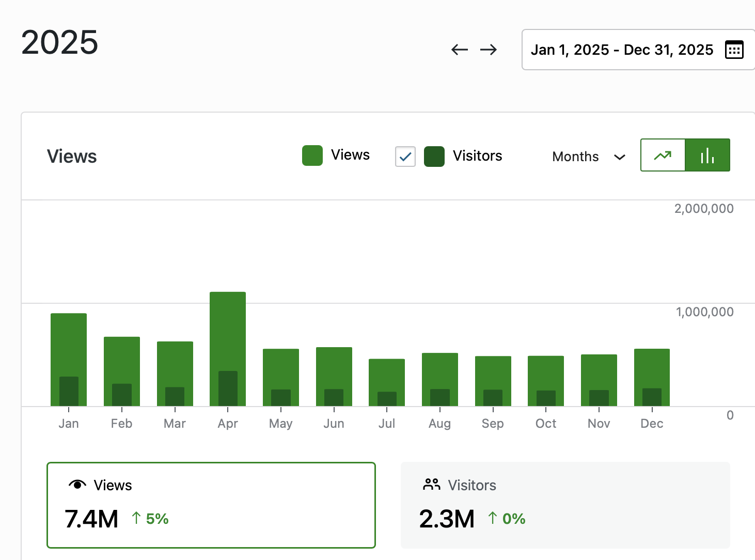Screen dimensions: 755x560
Task: Switch to bar chart view
Action: coord(707,155)
